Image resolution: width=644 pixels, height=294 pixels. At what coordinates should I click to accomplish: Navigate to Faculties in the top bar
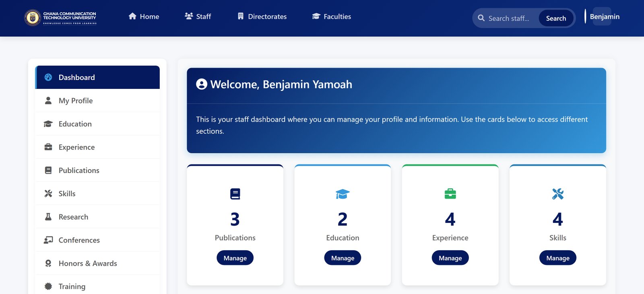332,16
